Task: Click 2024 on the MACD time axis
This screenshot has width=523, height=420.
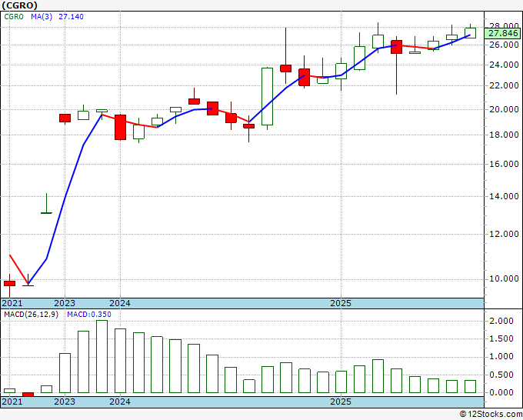Action: [120, 402]
